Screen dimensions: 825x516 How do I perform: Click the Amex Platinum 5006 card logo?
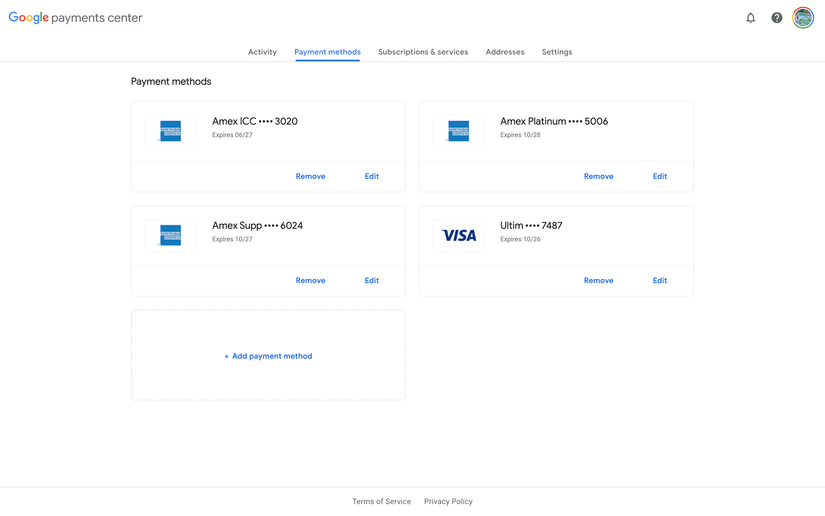click(459, 131)
